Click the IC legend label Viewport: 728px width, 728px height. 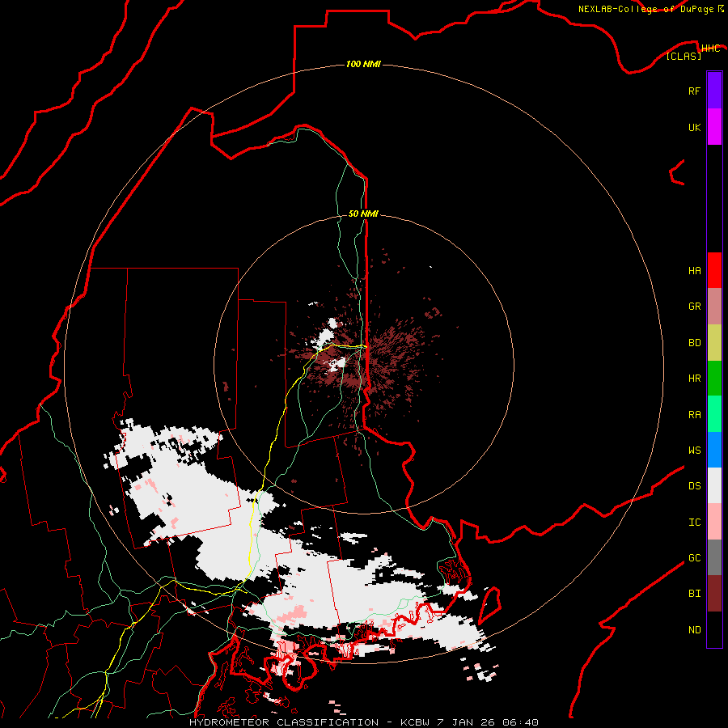click(x=694, y=523)
